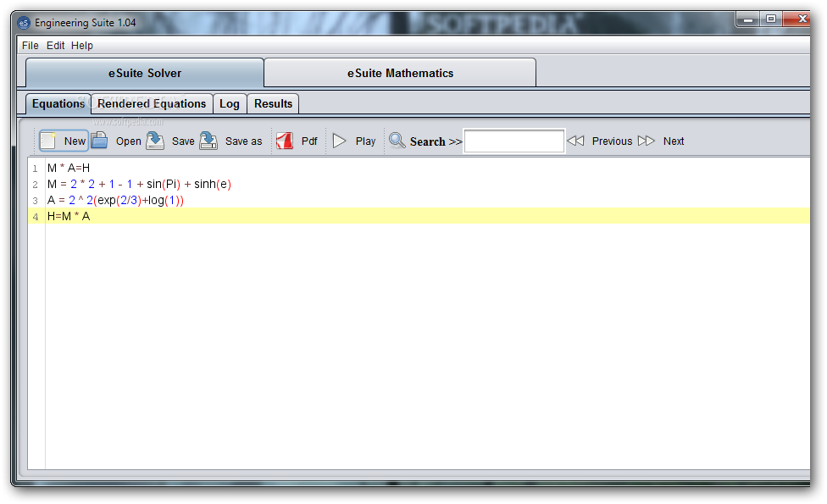Click the Engineering Suite title bar icon
This screenshot has width=827, height=504.
coord(24,23)
